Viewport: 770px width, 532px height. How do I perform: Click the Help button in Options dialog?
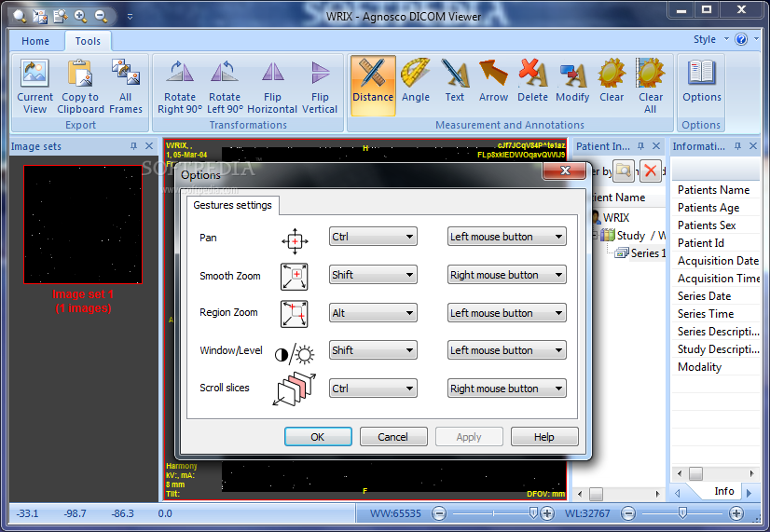click(544, 437)
